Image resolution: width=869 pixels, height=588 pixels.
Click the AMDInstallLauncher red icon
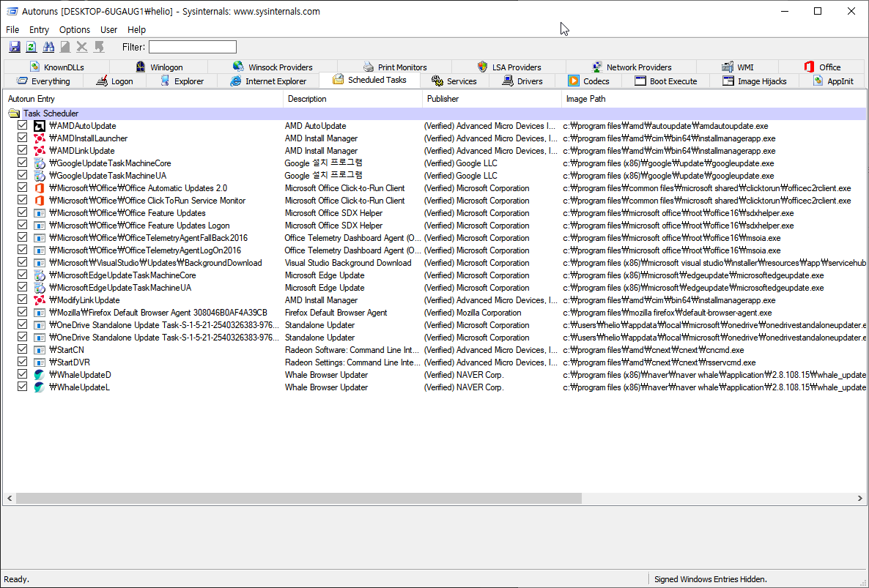[40, 138]
